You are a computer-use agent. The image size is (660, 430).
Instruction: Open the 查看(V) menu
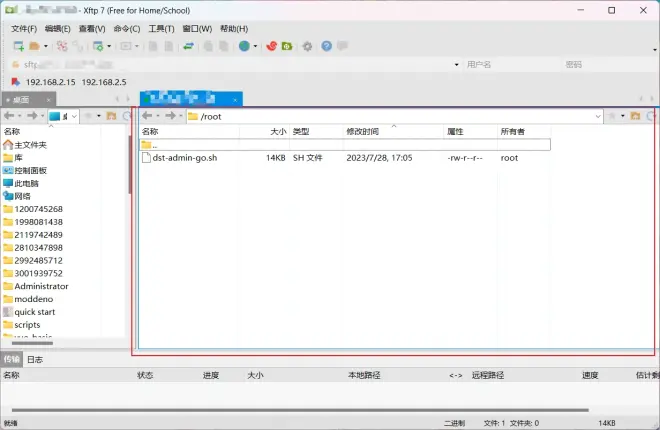coord(92,29)
